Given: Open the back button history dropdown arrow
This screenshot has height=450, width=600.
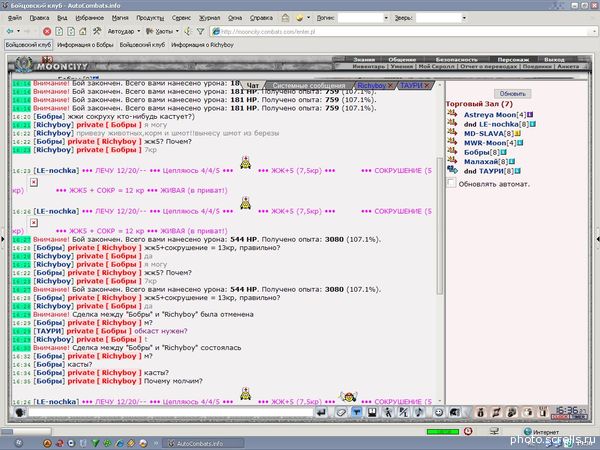Looking at the screenshot, I should click(x=18, y=31).
